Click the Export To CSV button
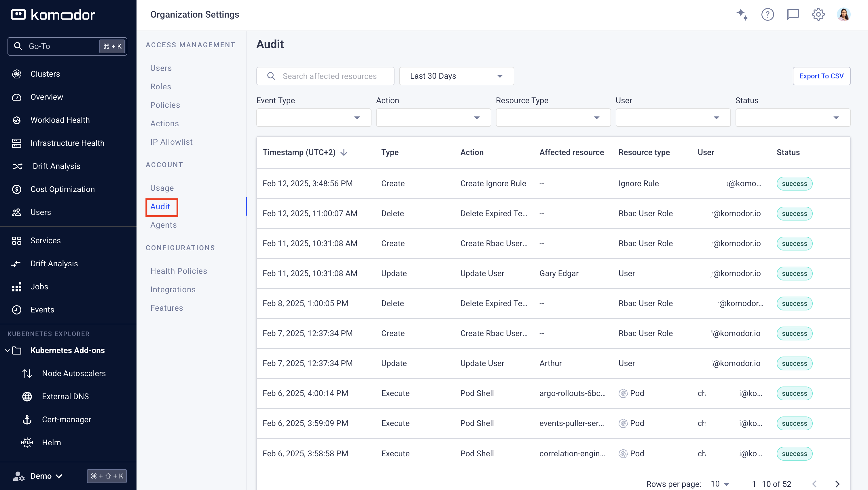868x490 pixels. coord(821,76)
